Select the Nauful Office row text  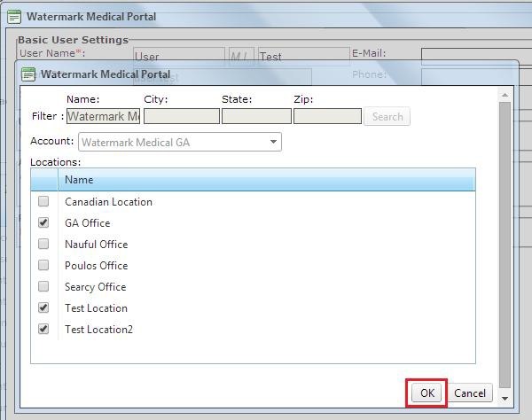(x=97, y=245)
